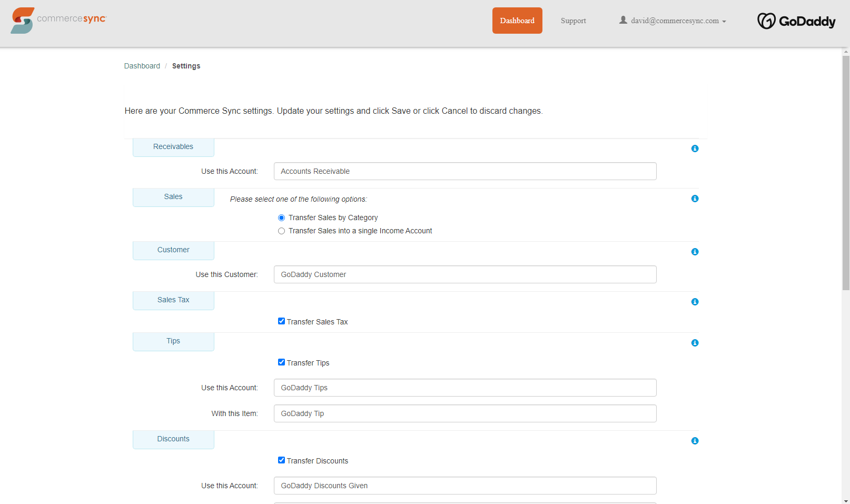Select the Discounts section tab

(173, 439)
